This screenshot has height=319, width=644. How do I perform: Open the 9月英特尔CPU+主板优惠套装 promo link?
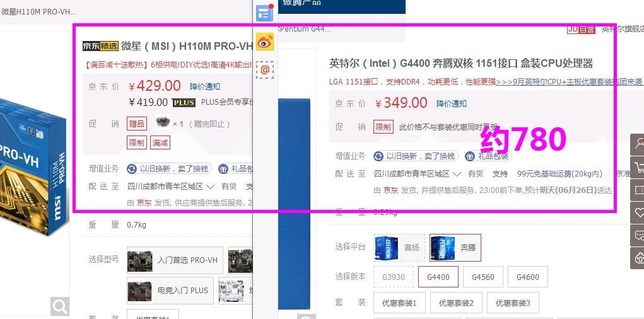click(x=569, y=82)
